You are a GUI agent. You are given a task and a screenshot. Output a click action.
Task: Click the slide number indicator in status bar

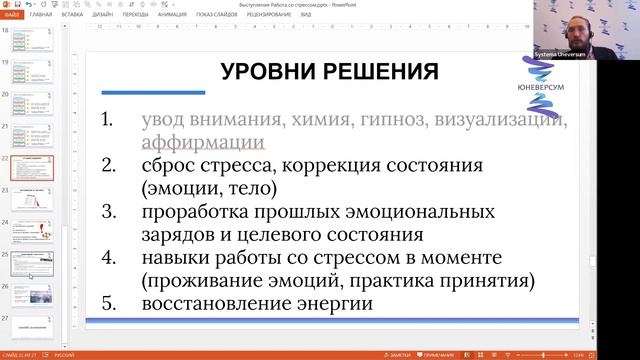pyautogui.click(x=19, y=355)
